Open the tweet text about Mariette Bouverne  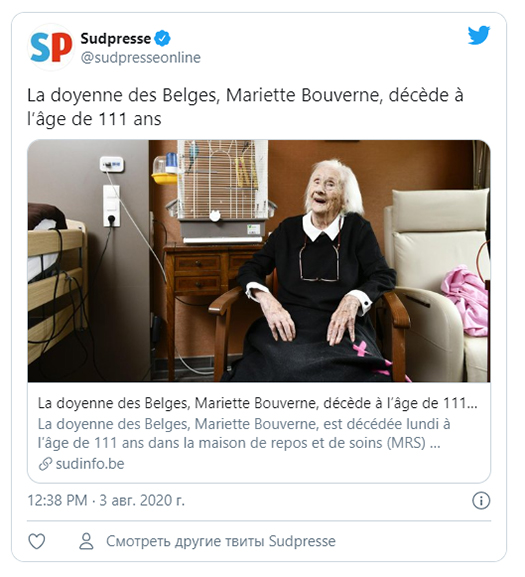point(245,107)
